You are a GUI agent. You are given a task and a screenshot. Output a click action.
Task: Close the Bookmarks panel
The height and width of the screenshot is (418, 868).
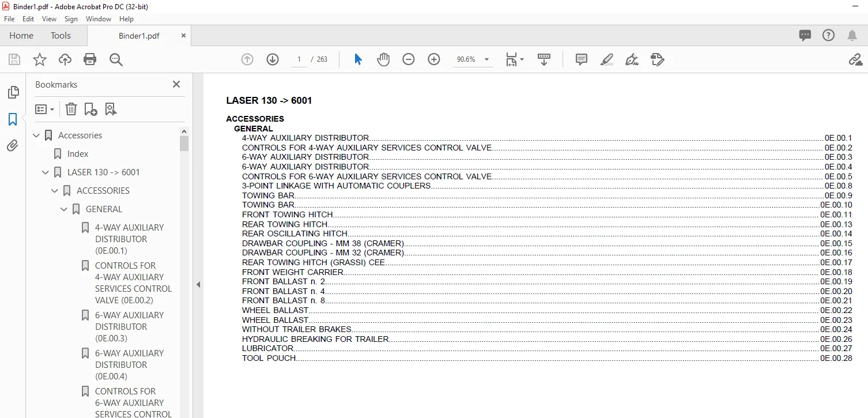176,84
